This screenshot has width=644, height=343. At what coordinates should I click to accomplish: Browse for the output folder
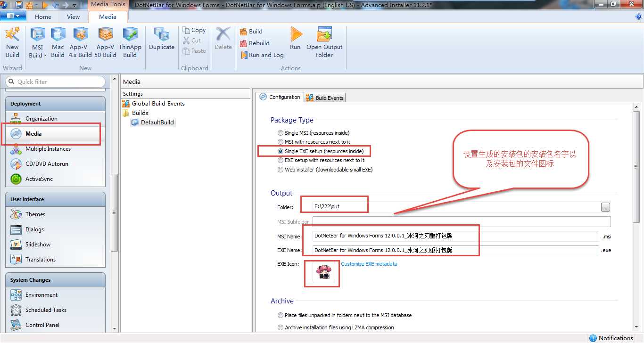606,207
